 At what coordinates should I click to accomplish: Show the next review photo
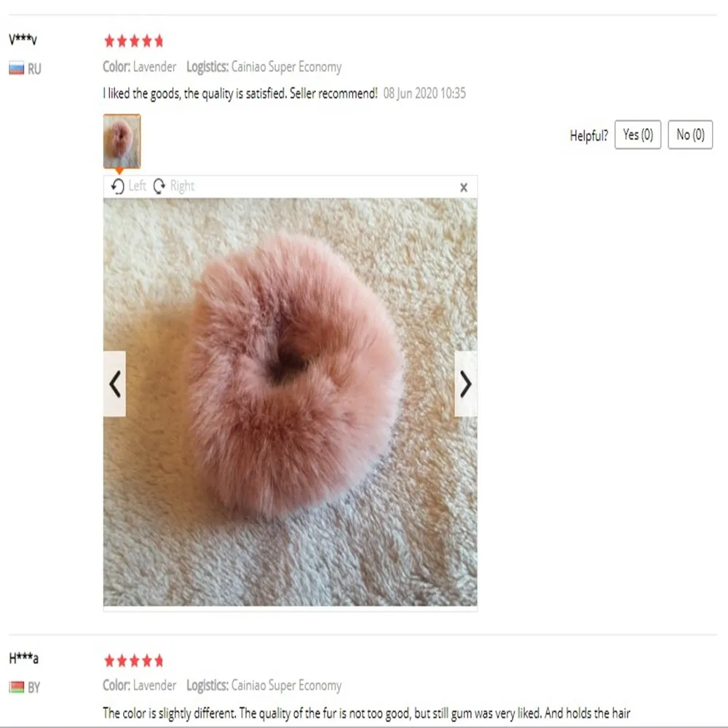(466, 384)
